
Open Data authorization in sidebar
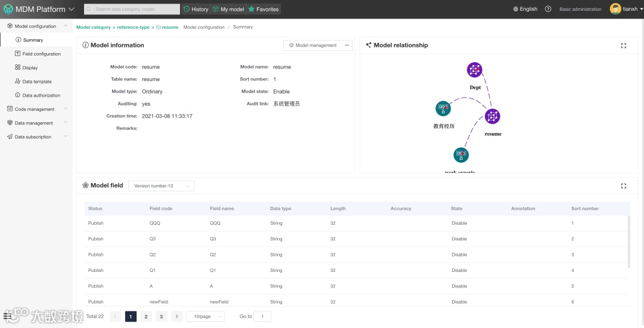[36, 95]
